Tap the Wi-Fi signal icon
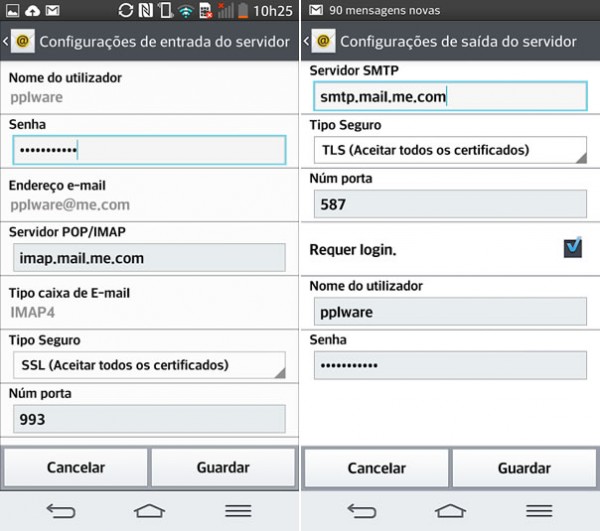The image size is (600, 531). [186, 11]
